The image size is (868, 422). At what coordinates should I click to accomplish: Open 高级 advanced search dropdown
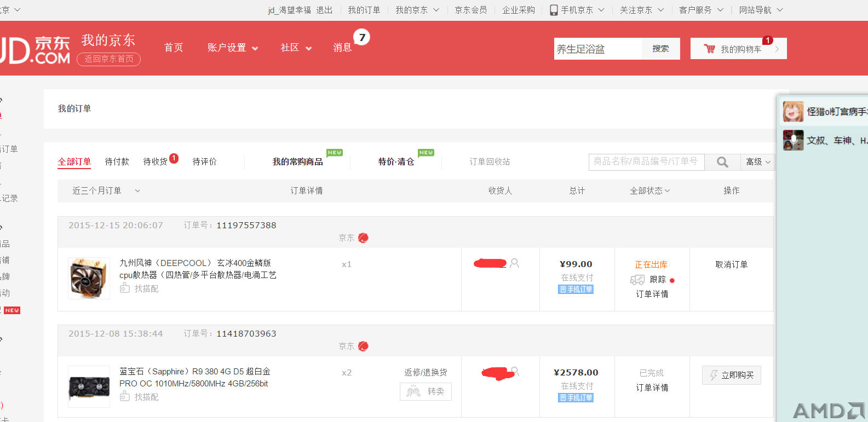[758, 162]
